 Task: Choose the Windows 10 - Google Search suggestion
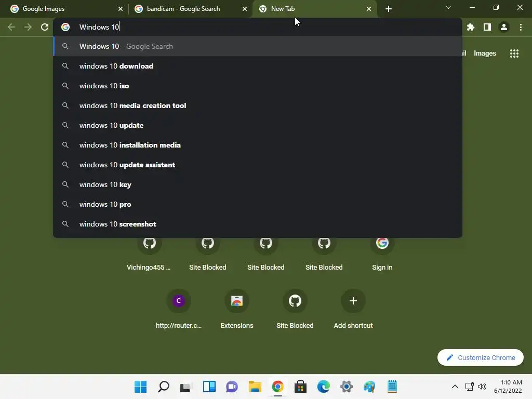pyautogui.click(x=258, y=46)
